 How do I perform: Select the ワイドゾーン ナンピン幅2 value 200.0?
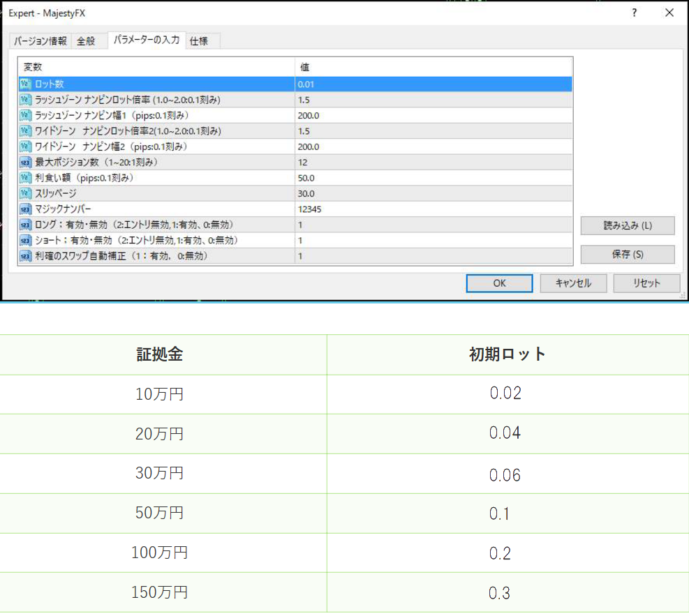click(434, 147)
